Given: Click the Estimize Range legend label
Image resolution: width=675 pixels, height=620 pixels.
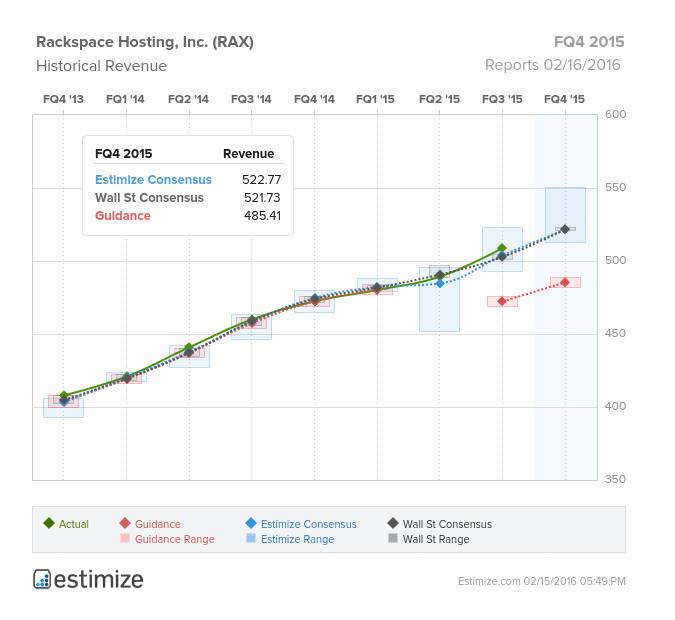Looking at the screenshot, I should pos(297,539).
